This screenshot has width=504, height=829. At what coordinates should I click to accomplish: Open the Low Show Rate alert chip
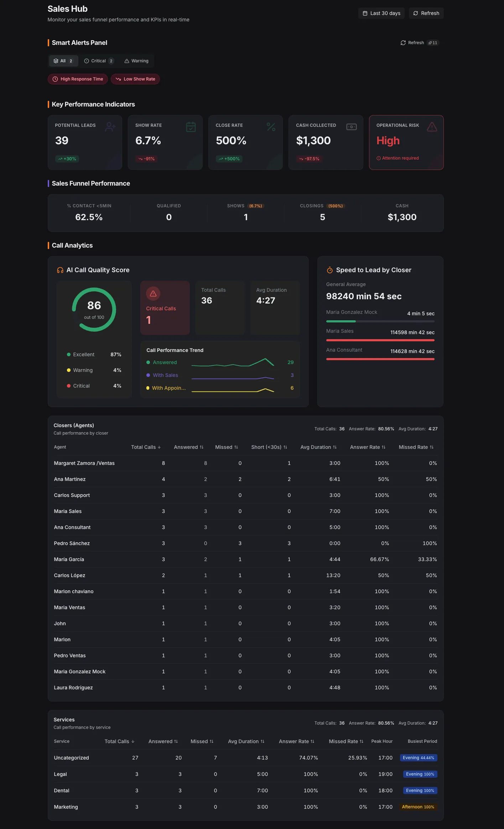click(x=135, y=79)
